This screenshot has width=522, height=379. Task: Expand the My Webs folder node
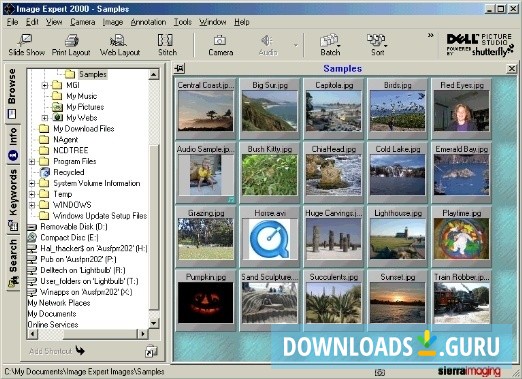coord(45,118)
